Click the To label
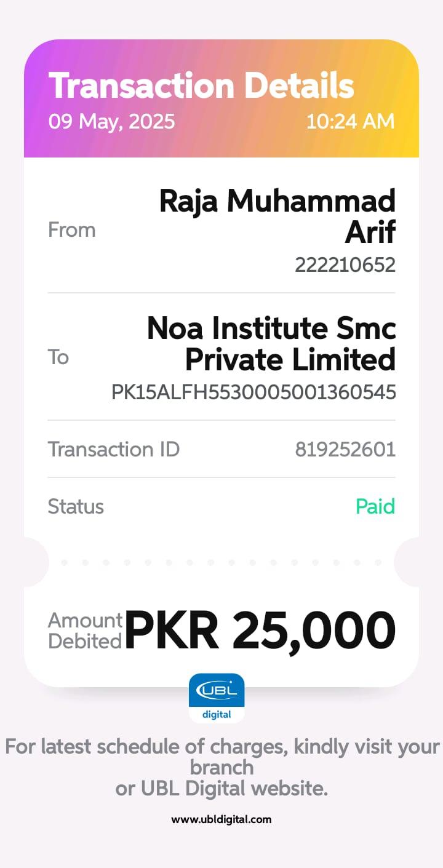443x868 pixels. click(x=58, y=357)
